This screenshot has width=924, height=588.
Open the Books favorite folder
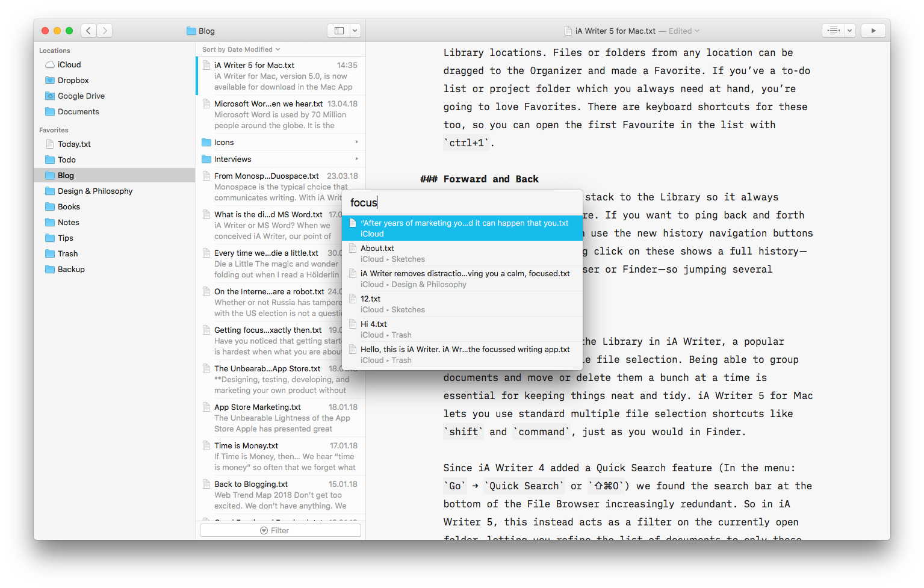(114, 206)
